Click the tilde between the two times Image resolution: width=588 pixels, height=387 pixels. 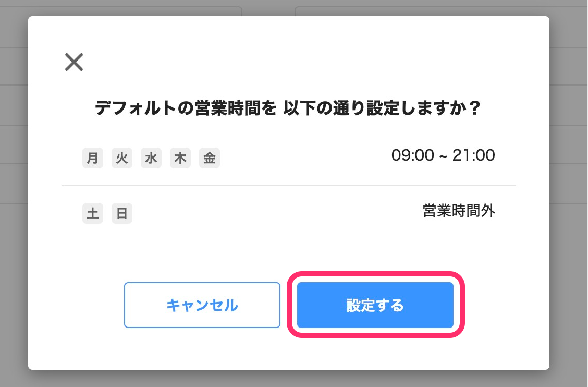pos(443,156)
